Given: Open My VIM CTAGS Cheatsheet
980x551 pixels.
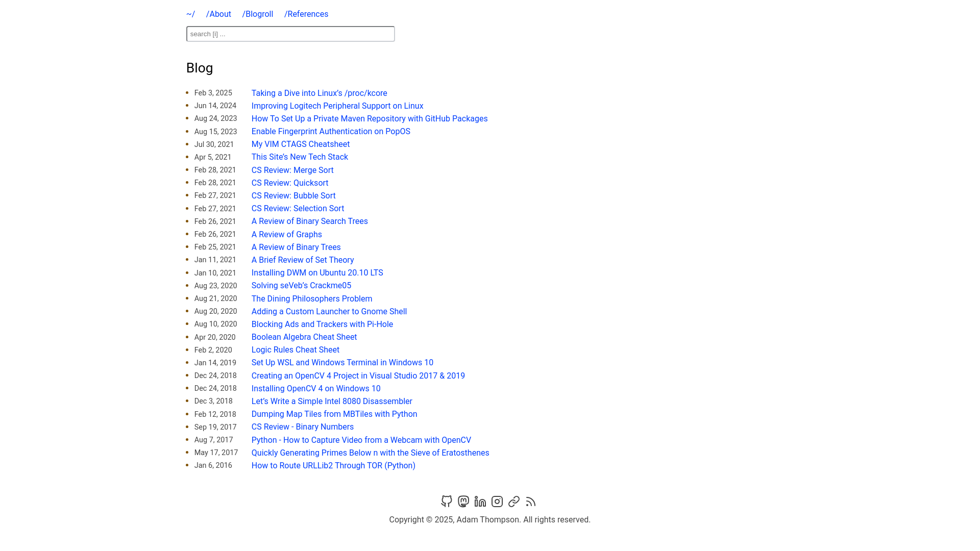Looking at the screenshot, I should [x=301, y=144].
